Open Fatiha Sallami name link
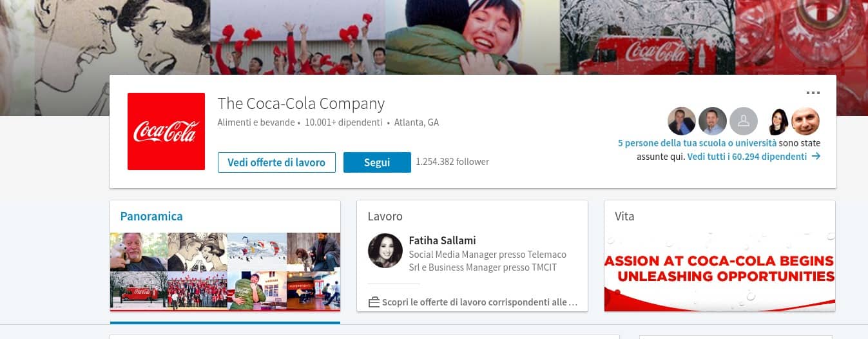Viewport: 868px width, 339px height. pyautogui.click(x=442, y=240)
